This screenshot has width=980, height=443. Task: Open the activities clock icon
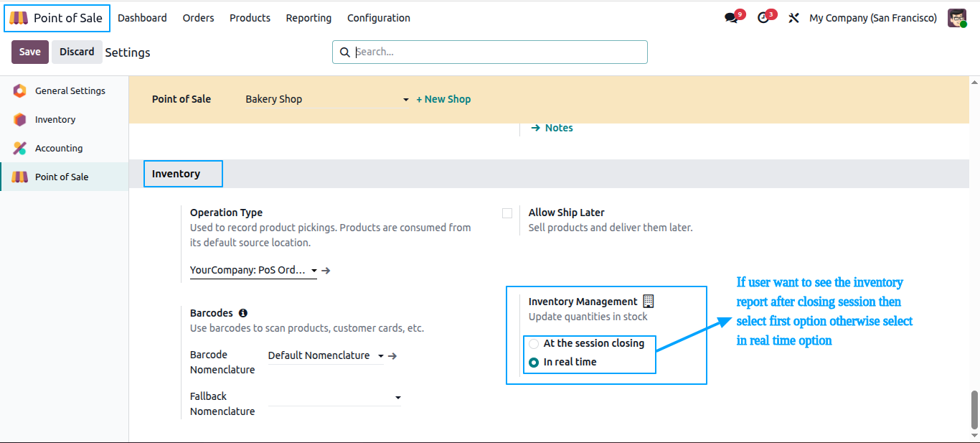click(763, 18)
